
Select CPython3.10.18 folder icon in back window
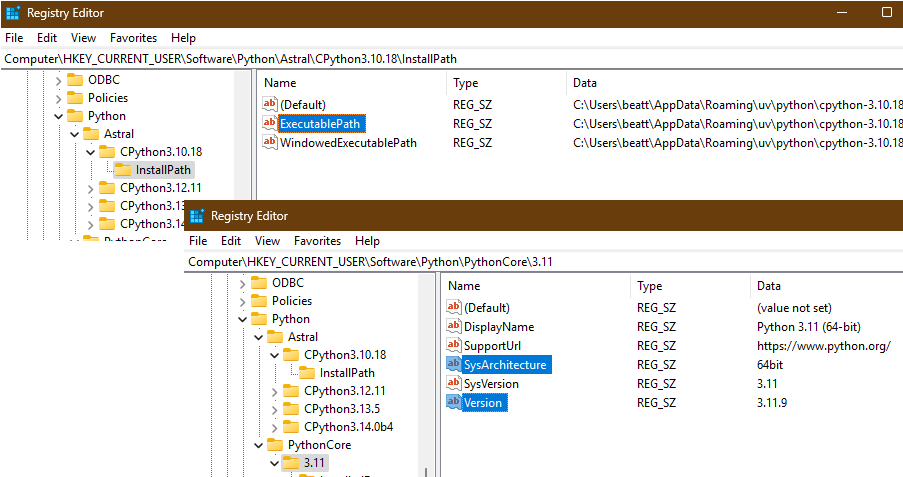point(107,152)
